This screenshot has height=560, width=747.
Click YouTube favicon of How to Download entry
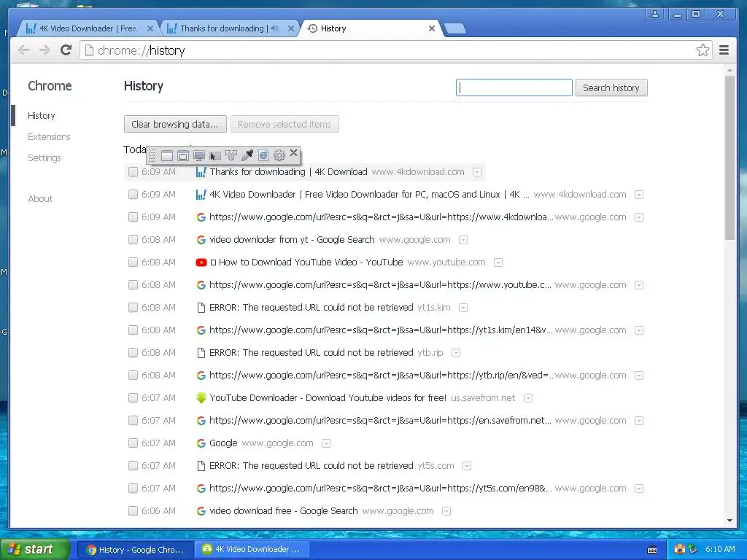(201, 262)
